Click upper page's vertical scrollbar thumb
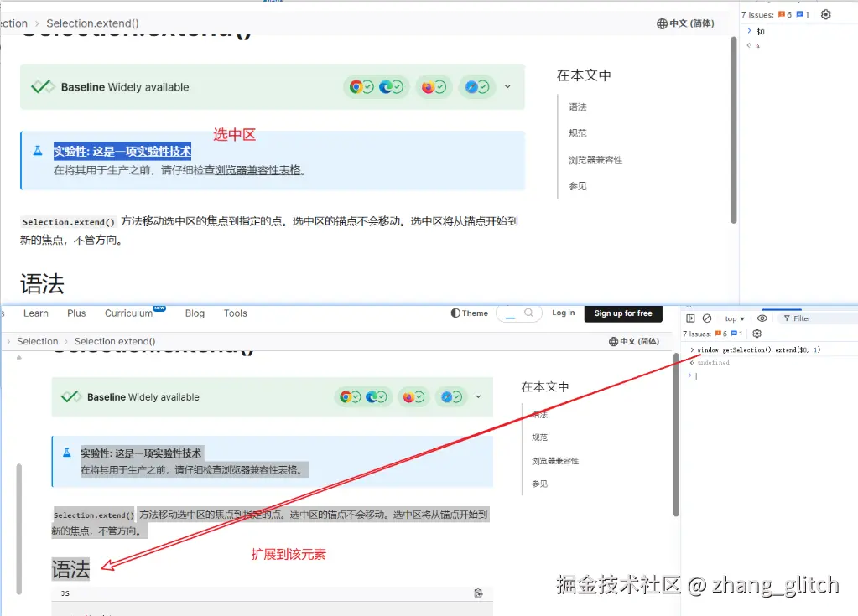 [x=733, y=130]
